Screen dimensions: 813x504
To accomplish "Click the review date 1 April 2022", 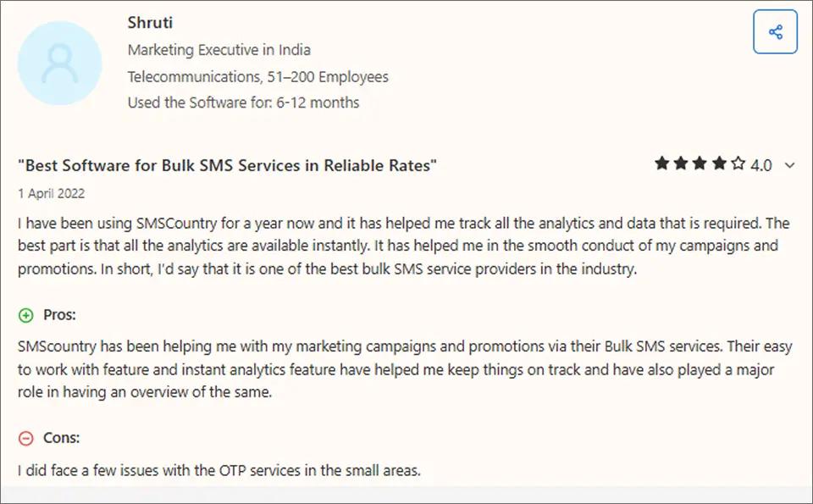I will 52,193.
